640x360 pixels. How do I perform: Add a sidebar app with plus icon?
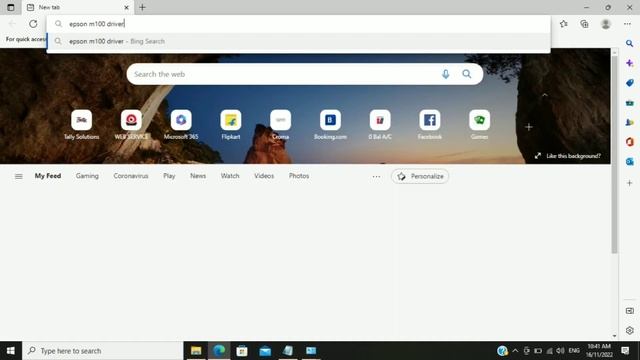click(x=629, y=183)
